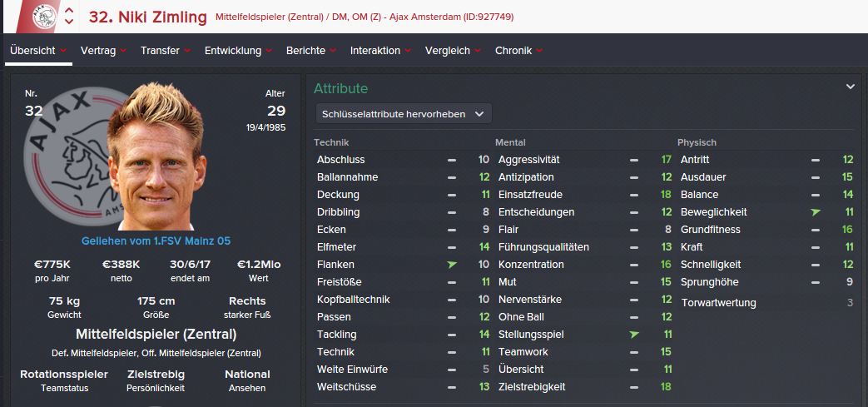The width and height of the screenshot is (868, 407).
Task: Open the Schlüsselattribute hervorheben dropdown
Action: coord(404,114)
